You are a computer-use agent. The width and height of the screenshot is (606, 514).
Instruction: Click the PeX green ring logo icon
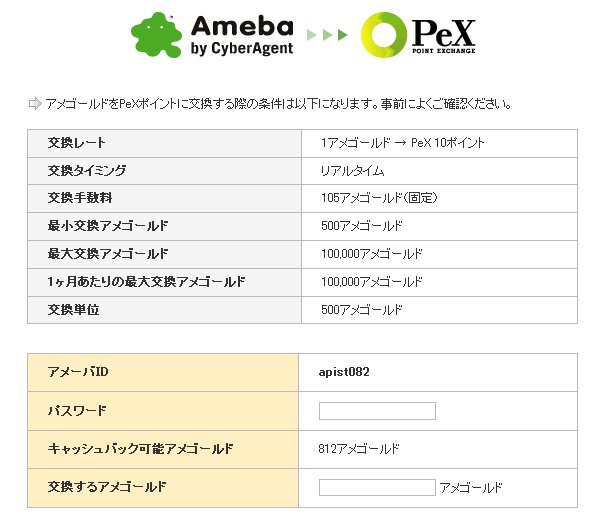coord(382,36)
